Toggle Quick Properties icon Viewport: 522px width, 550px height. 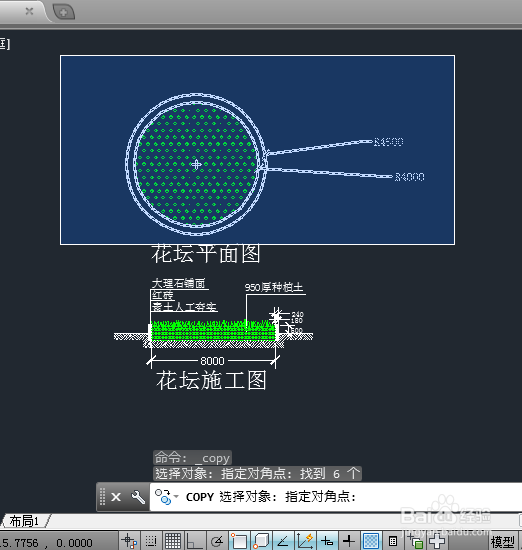(x=393, y=541)
